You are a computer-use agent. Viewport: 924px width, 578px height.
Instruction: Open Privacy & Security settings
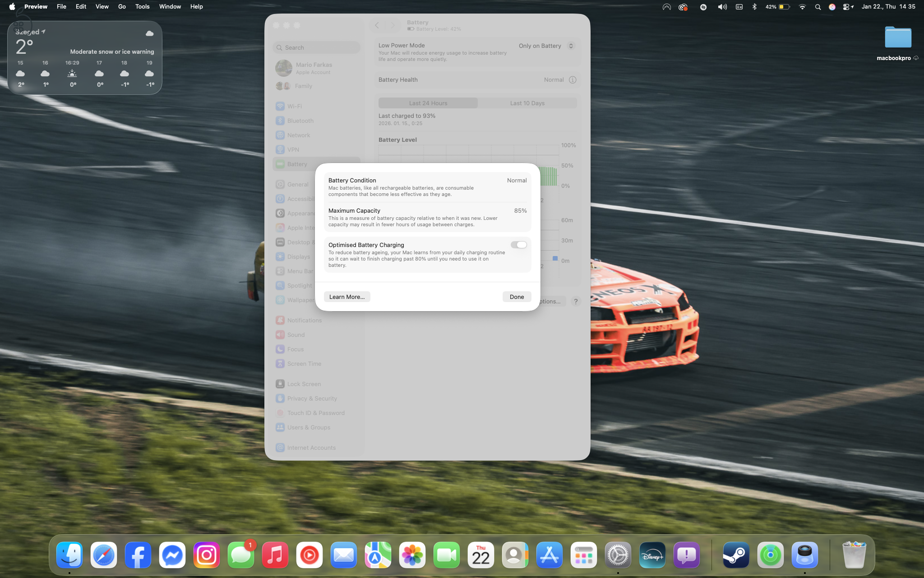point(312,398)
